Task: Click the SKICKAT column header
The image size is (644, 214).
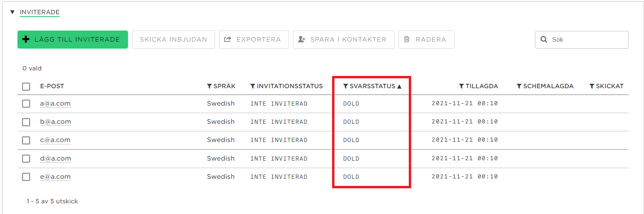Action: 610,86
